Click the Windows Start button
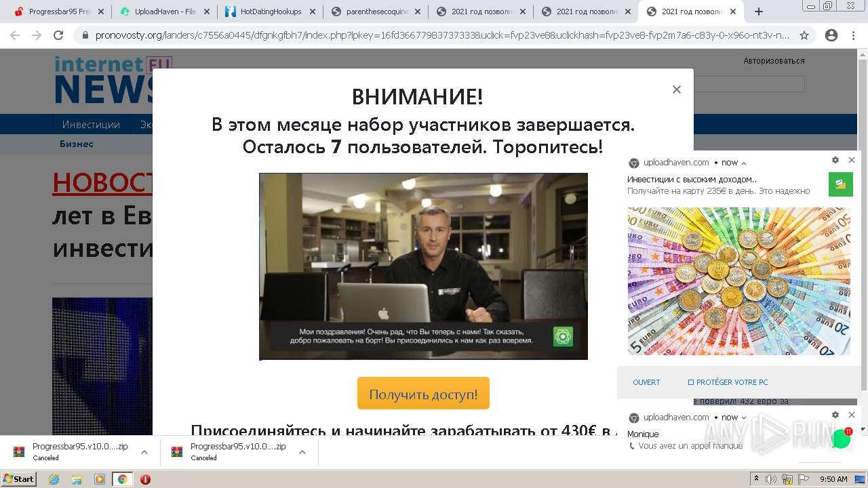Screen dimensions: 868x488 point(18,479)
